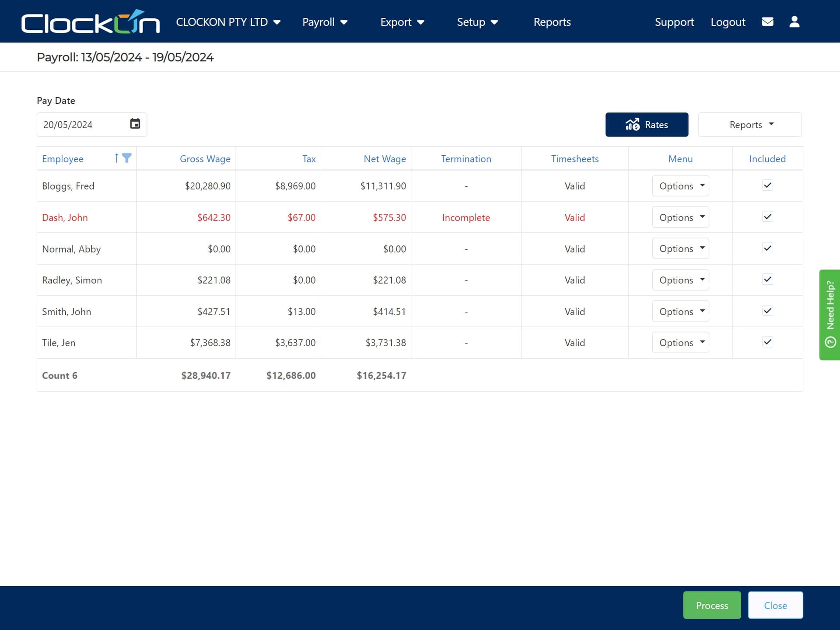
Task: Click the Close button
Action: coord(775,605)
